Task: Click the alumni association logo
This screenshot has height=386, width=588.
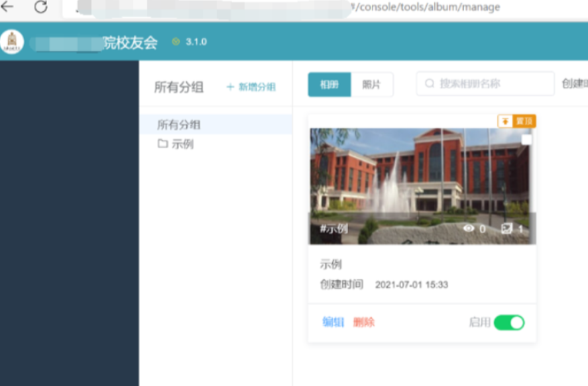Action: tap(12, 42)
